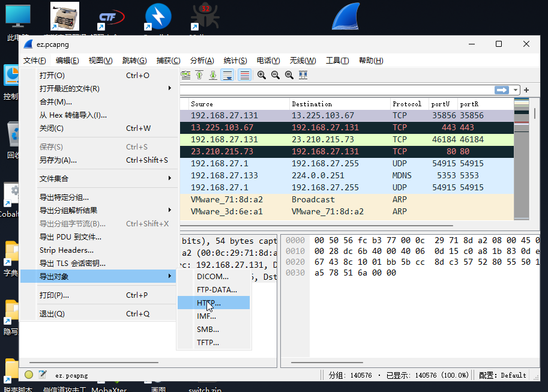
Task: Choose 导出 TLS 会话密钥...
Action: [x=98, y=264]
